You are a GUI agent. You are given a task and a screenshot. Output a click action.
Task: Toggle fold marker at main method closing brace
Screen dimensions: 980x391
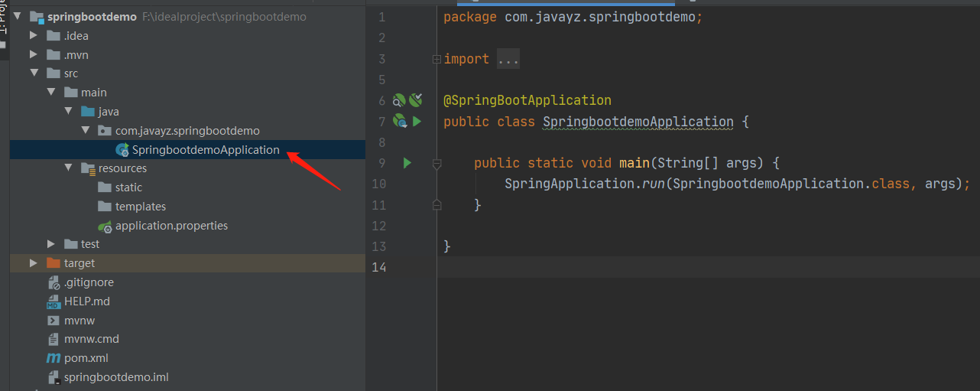[436, 204]
